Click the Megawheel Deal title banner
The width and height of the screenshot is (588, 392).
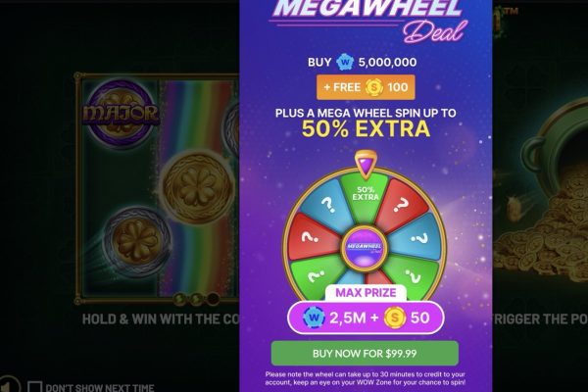[x=368, y=21]
